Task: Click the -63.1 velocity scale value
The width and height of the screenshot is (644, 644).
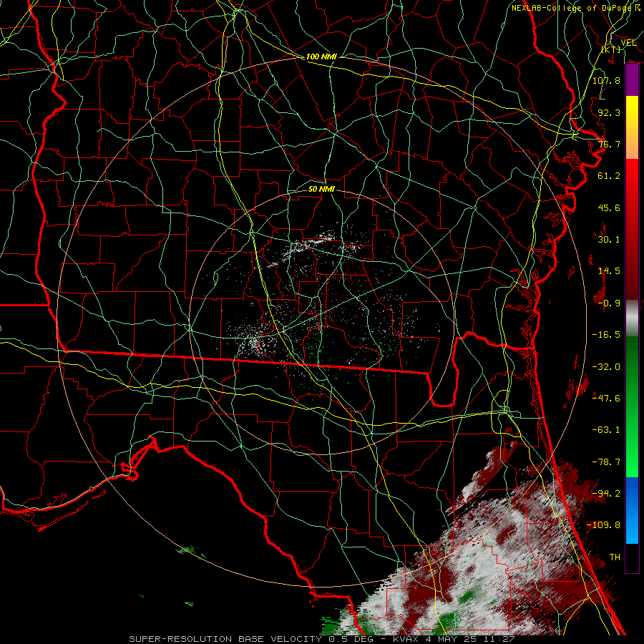Action: [x=606, y=430]
